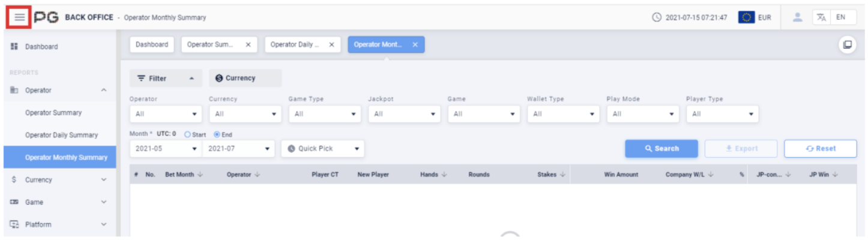868x240 pixels.
Task: Click the hamburger menu icon
Action: tap(20, 17)
